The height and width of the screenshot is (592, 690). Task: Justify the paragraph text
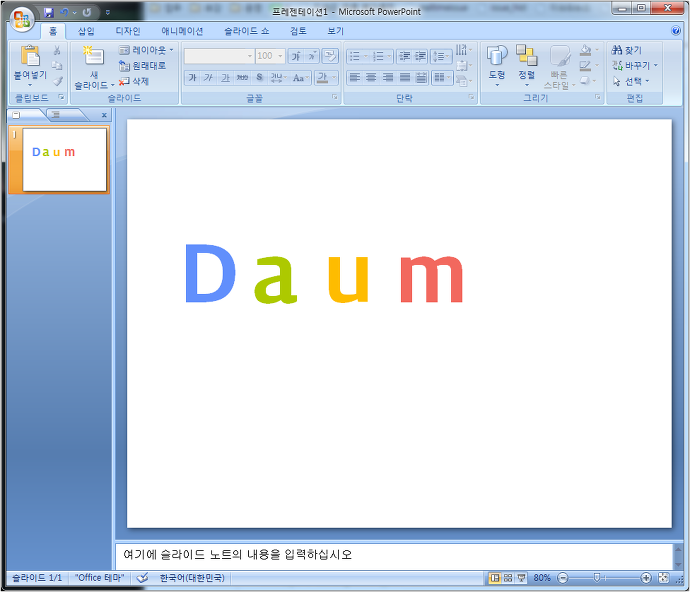point(405,78)
